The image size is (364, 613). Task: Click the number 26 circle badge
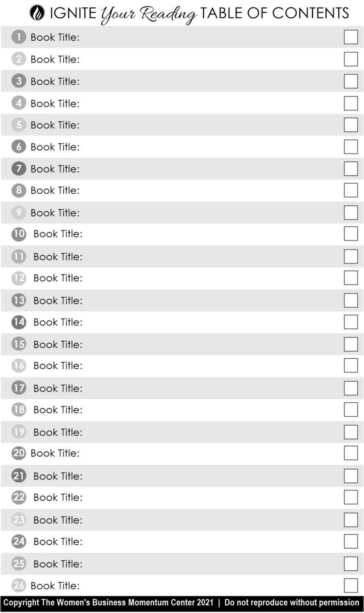point(19,585)
